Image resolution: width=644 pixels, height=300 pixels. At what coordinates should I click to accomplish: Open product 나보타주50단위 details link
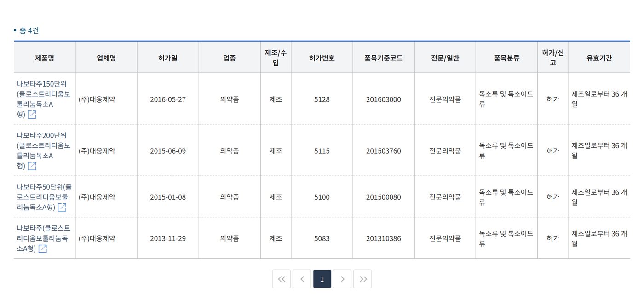click(44, 197)
